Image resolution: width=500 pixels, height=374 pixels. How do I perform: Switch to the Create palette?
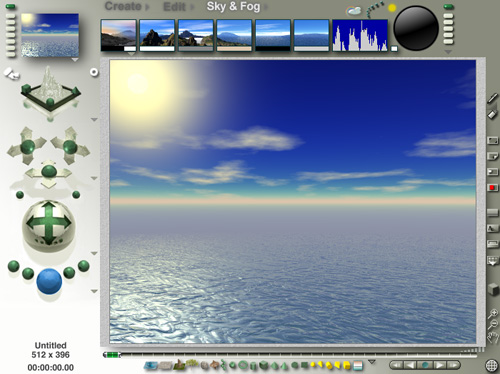point(123,6)
